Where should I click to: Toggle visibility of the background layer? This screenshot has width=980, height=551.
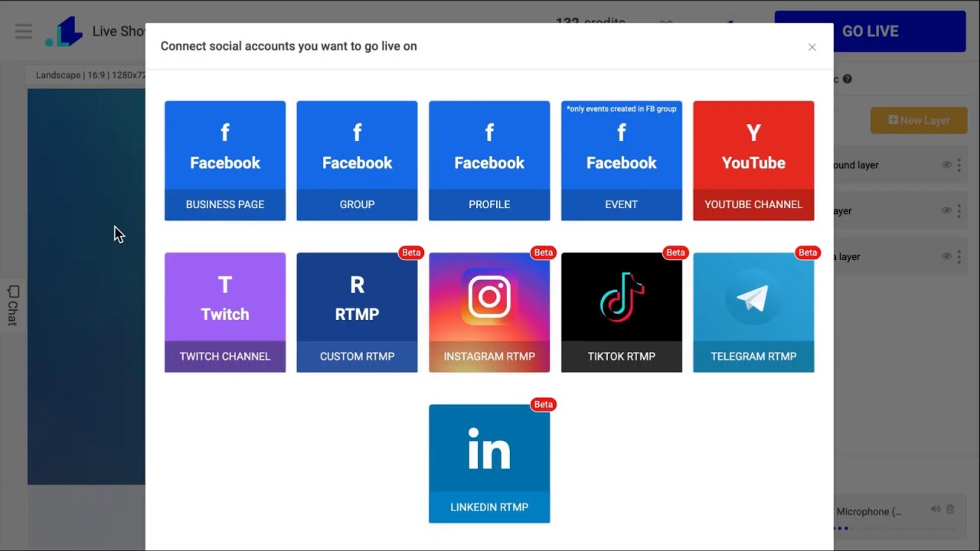click(946, 165)
